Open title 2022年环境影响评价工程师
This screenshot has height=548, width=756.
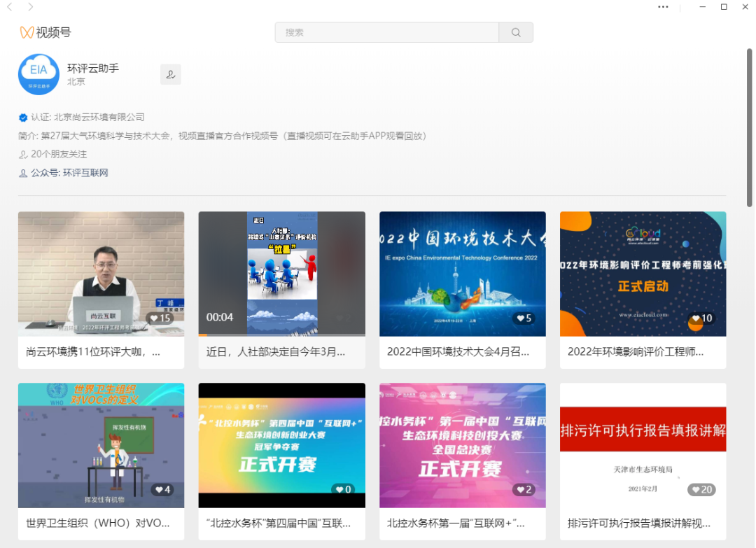pyautogui.click(x=636, y=352)
